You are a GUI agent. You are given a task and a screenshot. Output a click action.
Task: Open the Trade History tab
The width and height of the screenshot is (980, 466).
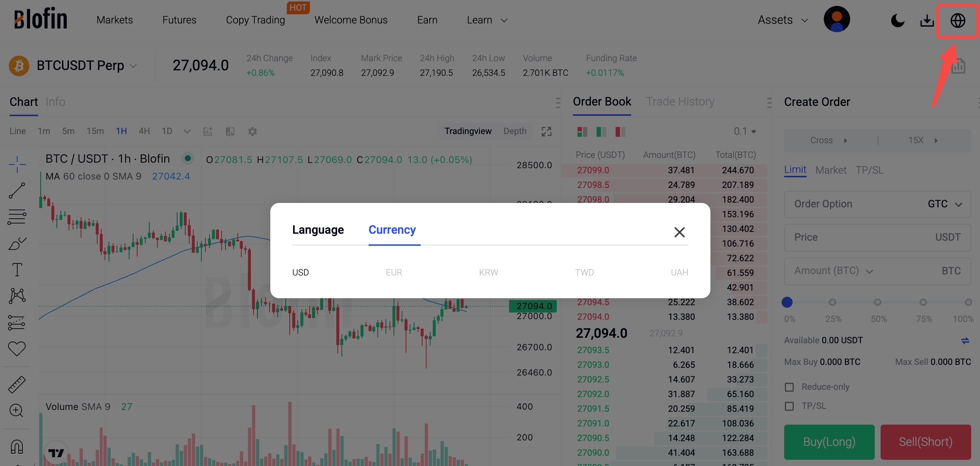pyautogui.click(x=680, y=101)
